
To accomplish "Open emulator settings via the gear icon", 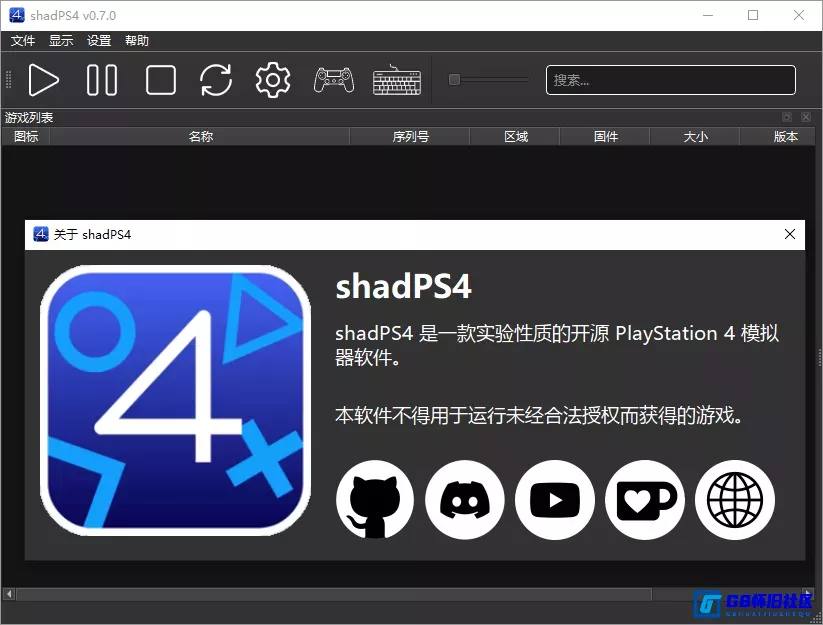I will pyautogui.click(x=272, y=80).
